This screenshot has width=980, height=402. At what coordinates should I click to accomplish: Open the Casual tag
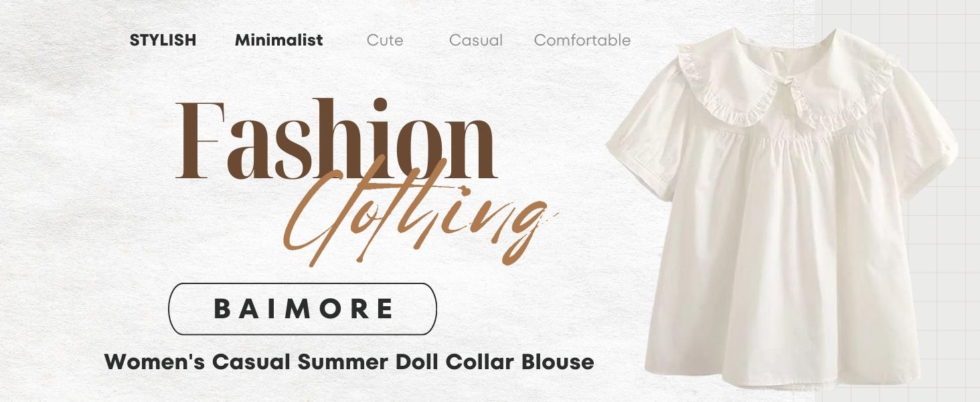click(476, 40)
